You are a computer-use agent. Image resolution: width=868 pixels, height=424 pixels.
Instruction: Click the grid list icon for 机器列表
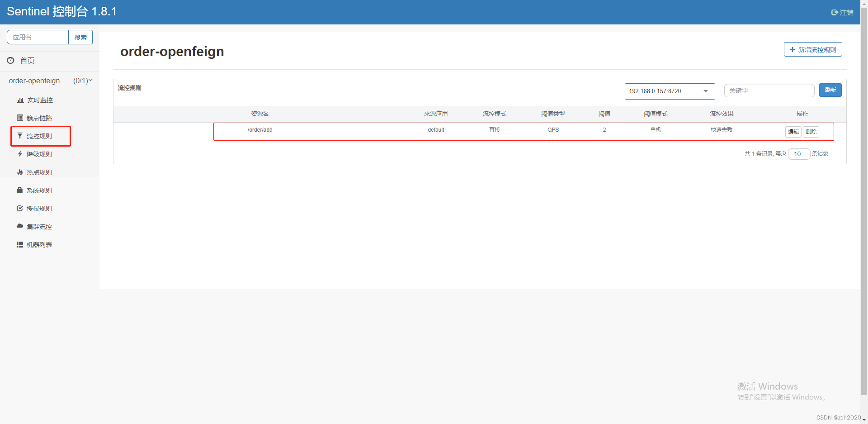[20, 244]
